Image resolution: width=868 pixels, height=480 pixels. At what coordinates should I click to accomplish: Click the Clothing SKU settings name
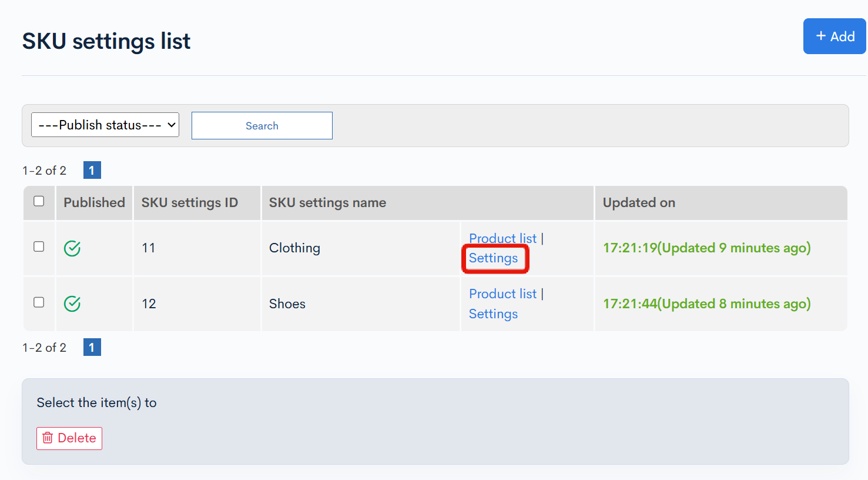click(294, 248)
